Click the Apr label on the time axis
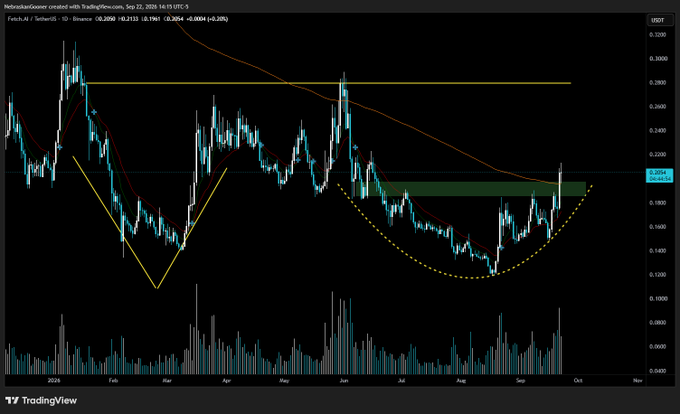The image size is (680, 414). (226, 381)
